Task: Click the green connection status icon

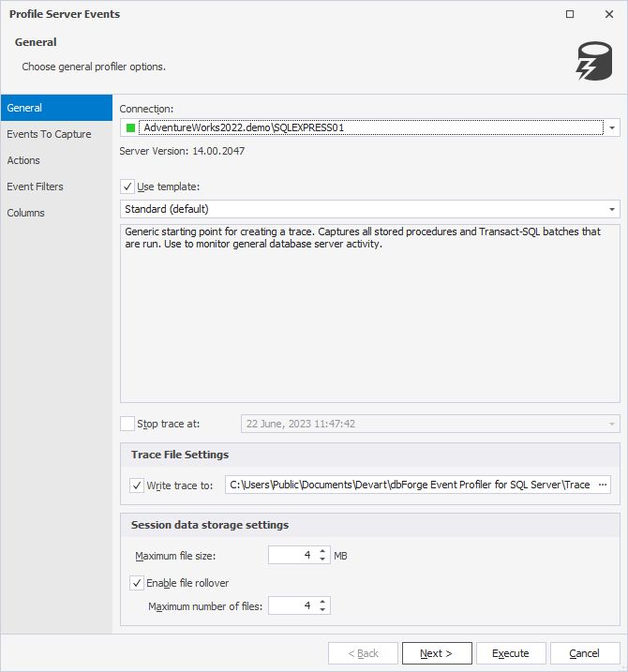Action: click(x=130, y=127)
